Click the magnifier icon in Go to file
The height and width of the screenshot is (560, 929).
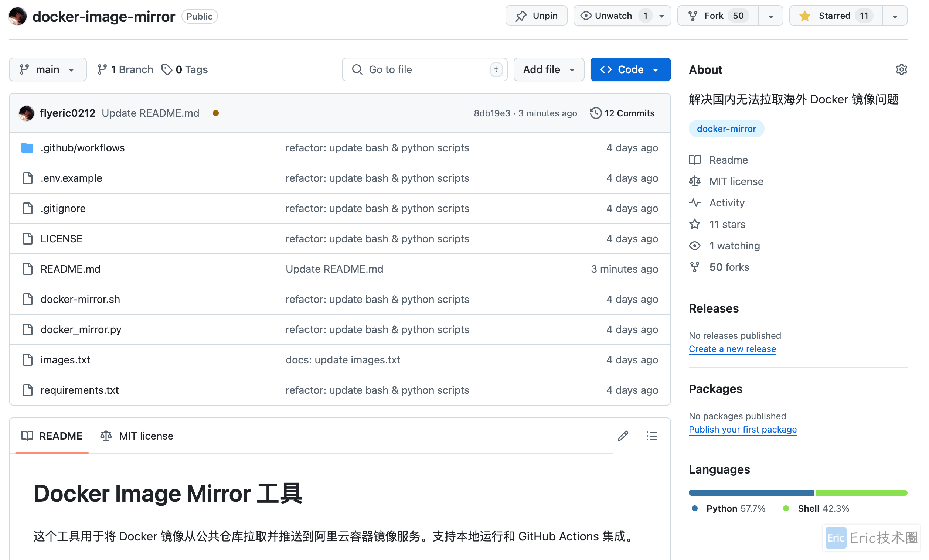(x=357, y=69)
